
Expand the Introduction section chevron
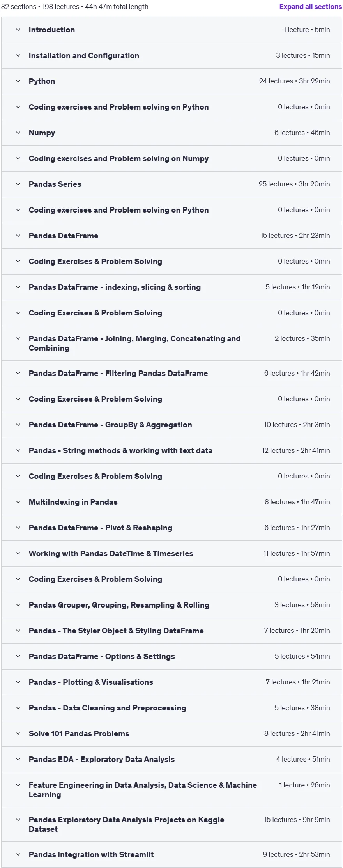(18, 30)
